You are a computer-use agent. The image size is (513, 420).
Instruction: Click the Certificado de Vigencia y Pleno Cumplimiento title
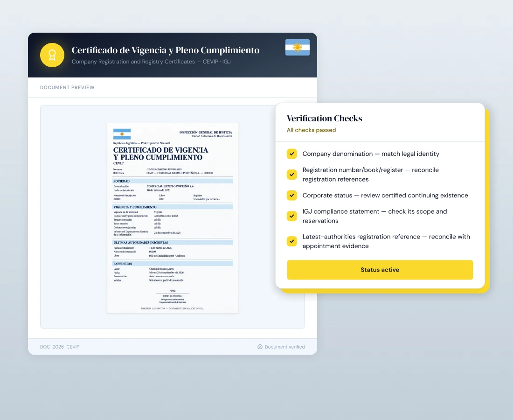coord(166,50)
